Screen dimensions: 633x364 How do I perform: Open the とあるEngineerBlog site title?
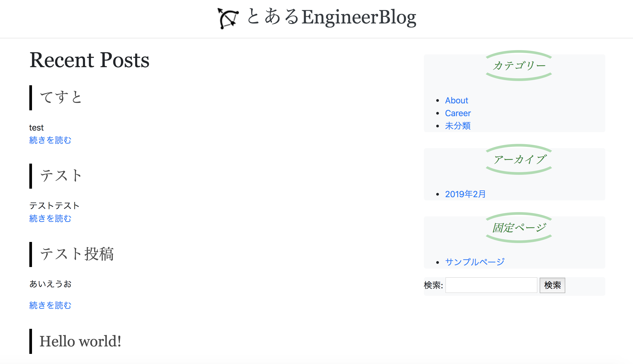pos(331,17)
